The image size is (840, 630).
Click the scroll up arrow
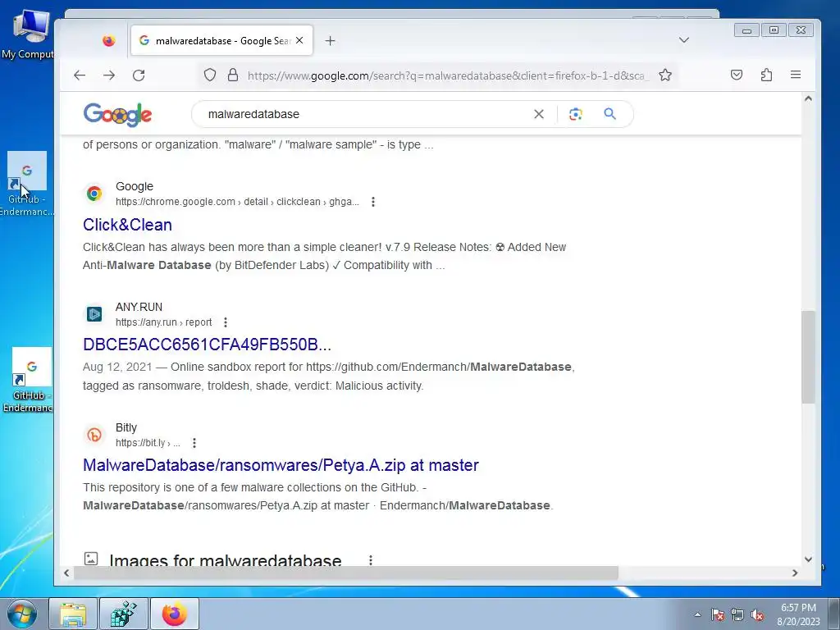(808, 98)
